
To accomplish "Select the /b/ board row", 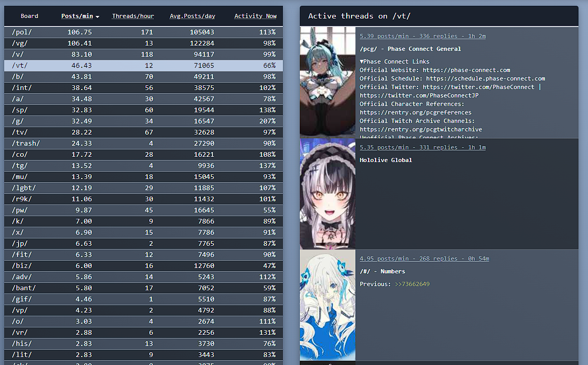I will pyautogui.click(x=144, y=76).
